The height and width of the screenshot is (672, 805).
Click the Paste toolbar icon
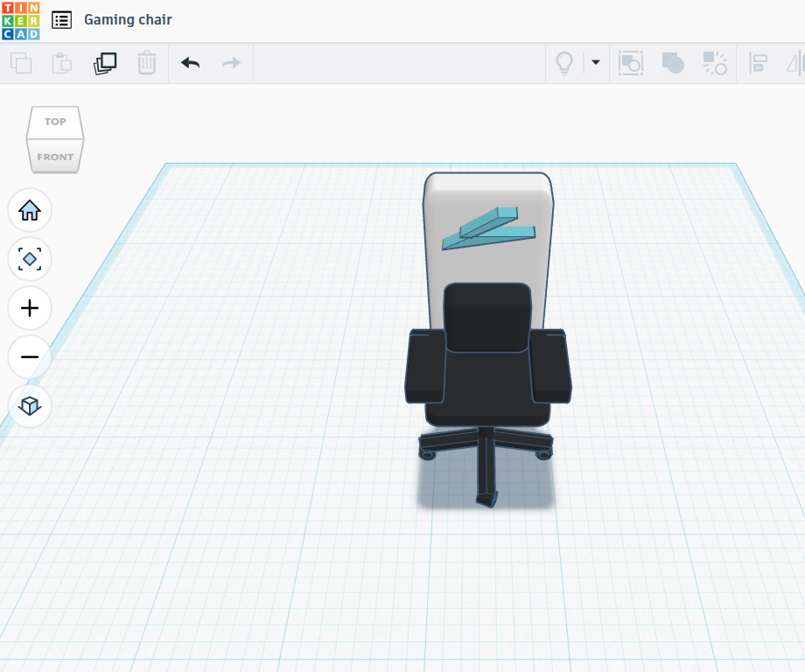pos(61,63)
